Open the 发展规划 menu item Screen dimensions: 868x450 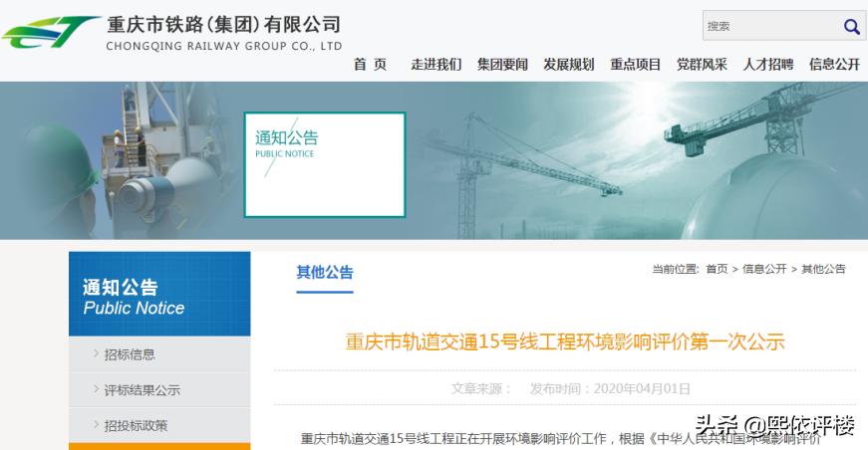coord(569,65)
